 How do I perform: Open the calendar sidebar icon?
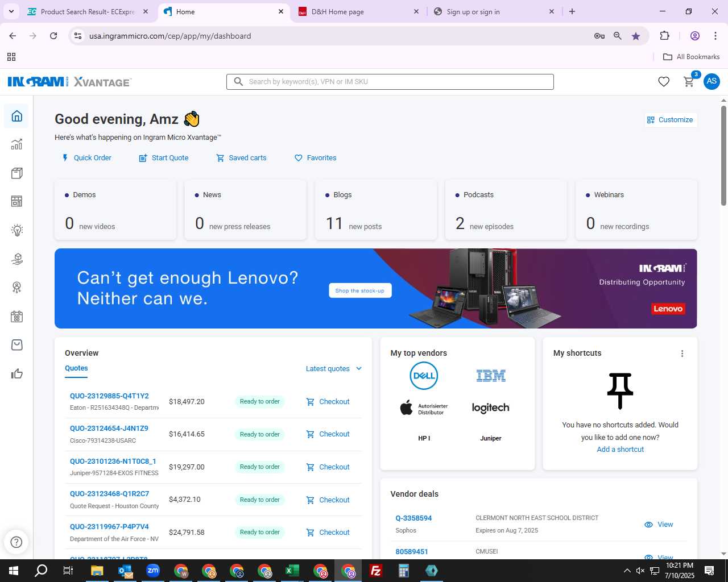tap(17, 317)
